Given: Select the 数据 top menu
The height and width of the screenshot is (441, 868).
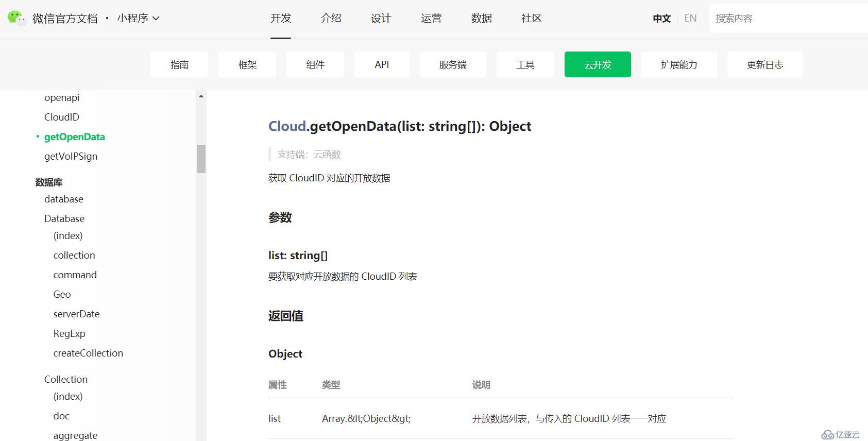Looking at the screenshot, I should [481, 18].
